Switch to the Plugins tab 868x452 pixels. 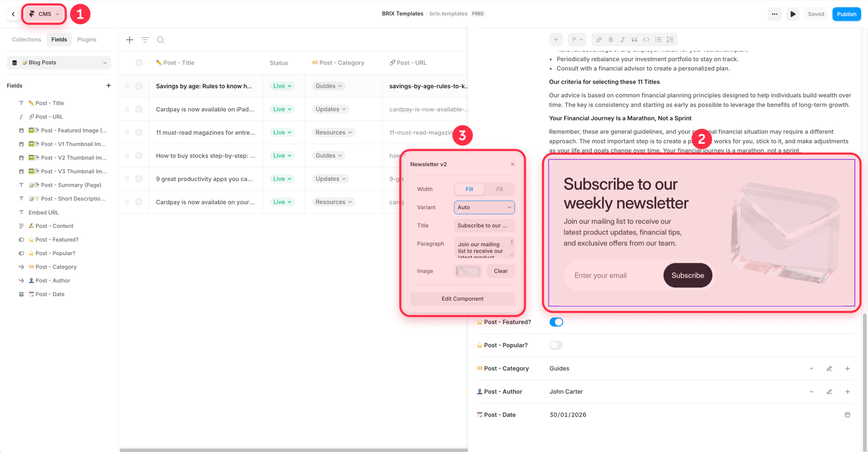tap(87, 40)
